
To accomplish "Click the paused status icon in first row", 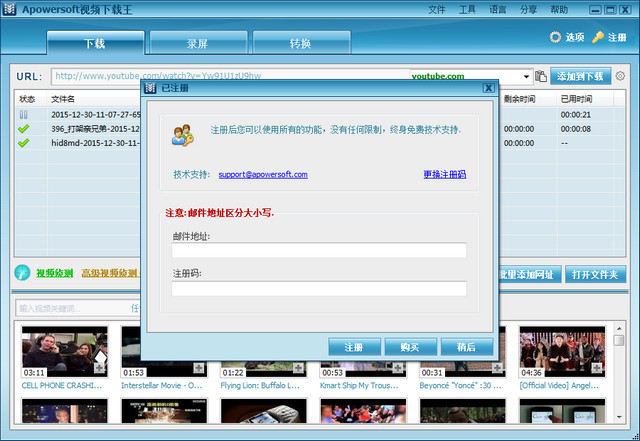I will point(24,115).
